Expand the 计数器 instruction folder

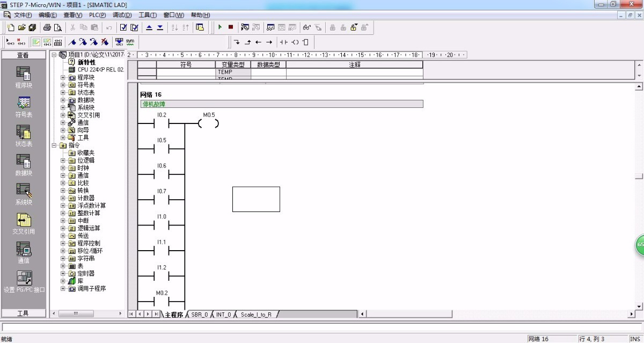[63, 198]
